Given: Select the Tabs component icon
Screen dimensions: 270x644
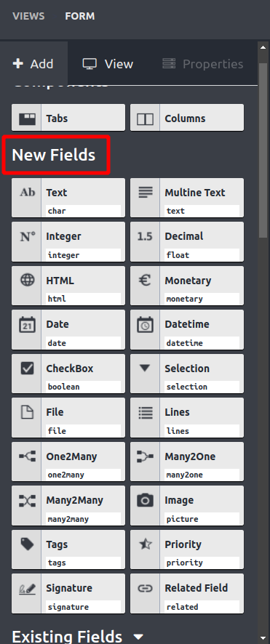Looking at the screenshot, I should point(27,118).
